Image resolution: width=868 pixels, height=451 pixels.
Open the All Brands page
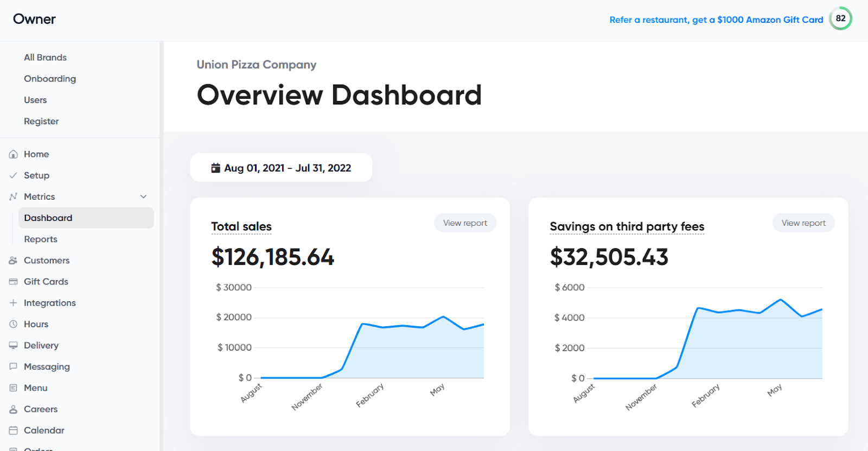(x=45, y=58)
